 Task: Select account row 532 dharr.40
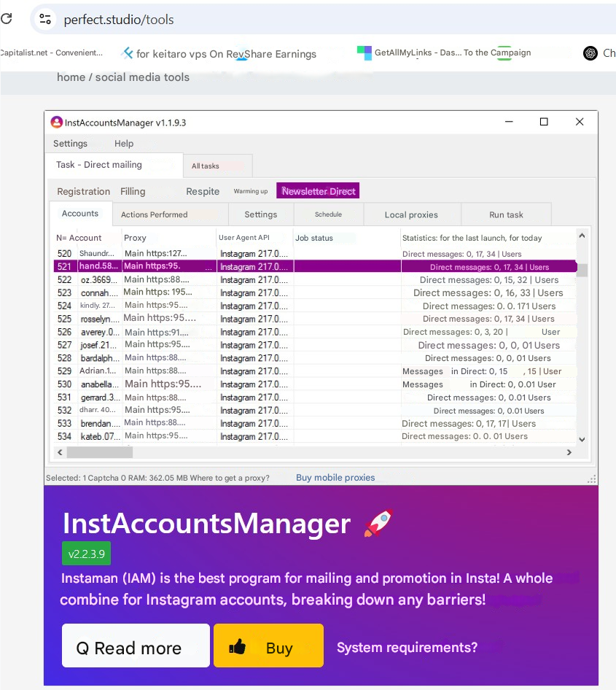(x=315, y=410)
